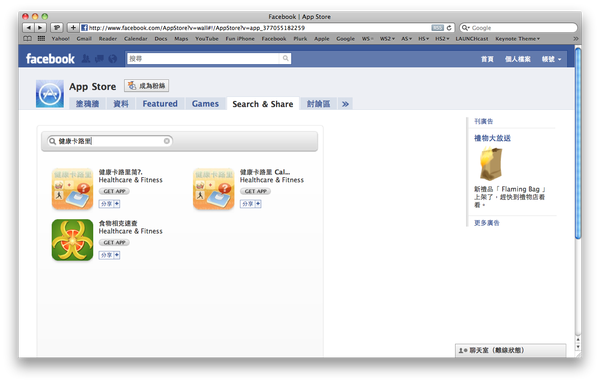Click the RSS badge in the address bar
This screenshot has width=600, height=383.
tap(437, 28)
